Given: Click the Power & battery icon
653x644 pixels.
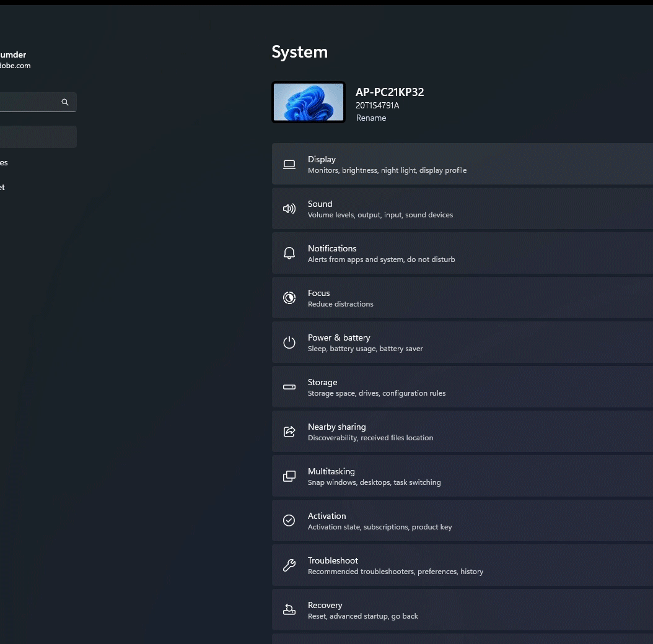Looking at the screenshot, I should tap(289, 342).
